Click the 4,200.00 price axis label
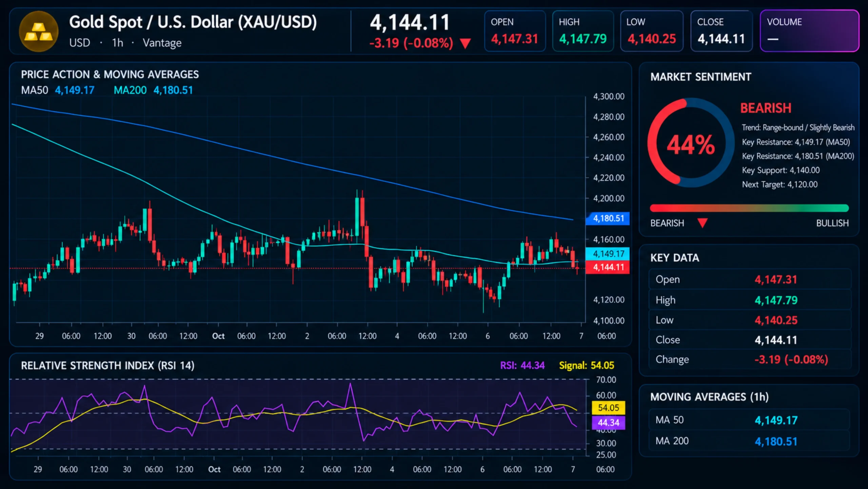This screenshot has width=868, height=489. [x=609, y=198]
